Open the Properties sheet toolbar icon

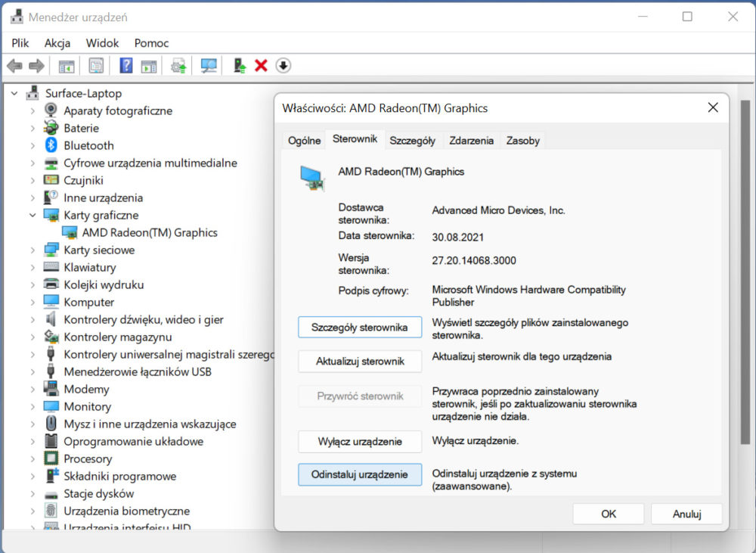click(x=96, y=66)
